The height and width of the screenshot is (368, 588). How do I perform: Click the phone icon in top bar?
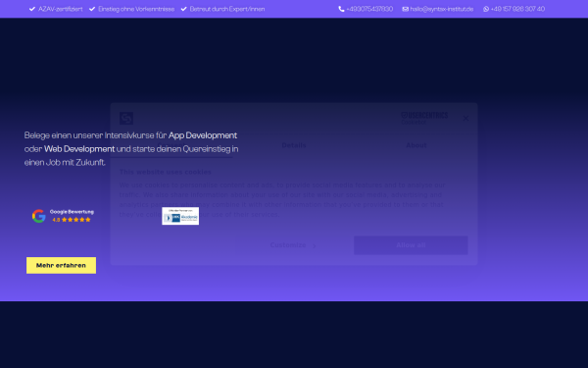341,9
